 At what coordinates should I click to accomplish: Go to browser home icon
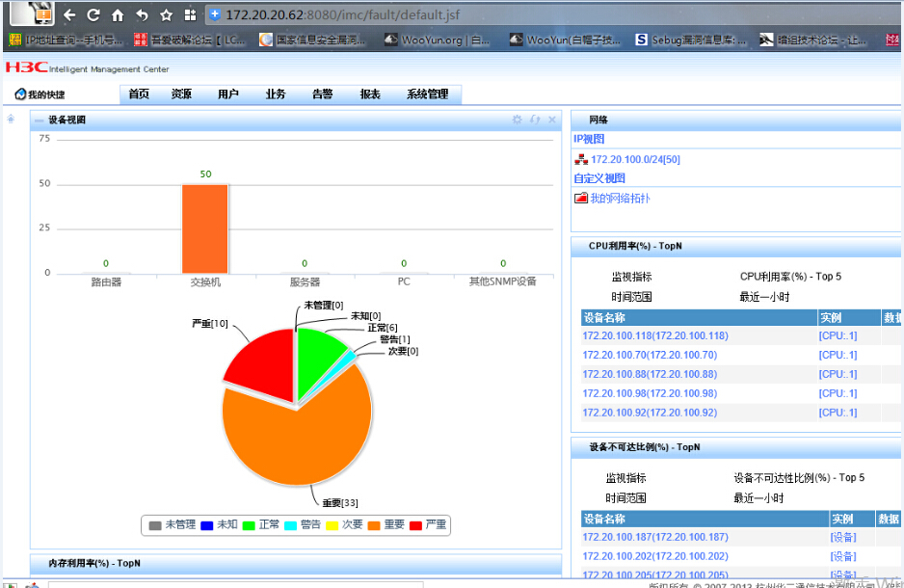click(x=118, y=15)
